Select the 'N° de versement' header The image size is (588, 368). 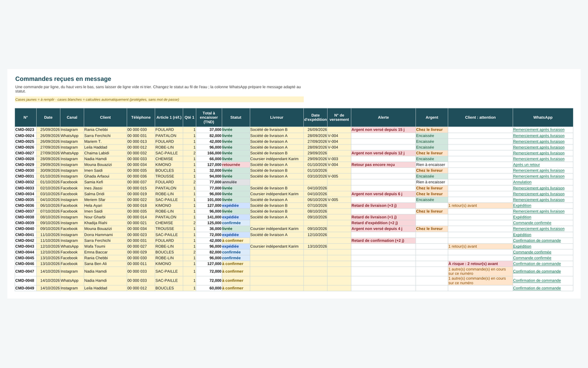(339, 117)
